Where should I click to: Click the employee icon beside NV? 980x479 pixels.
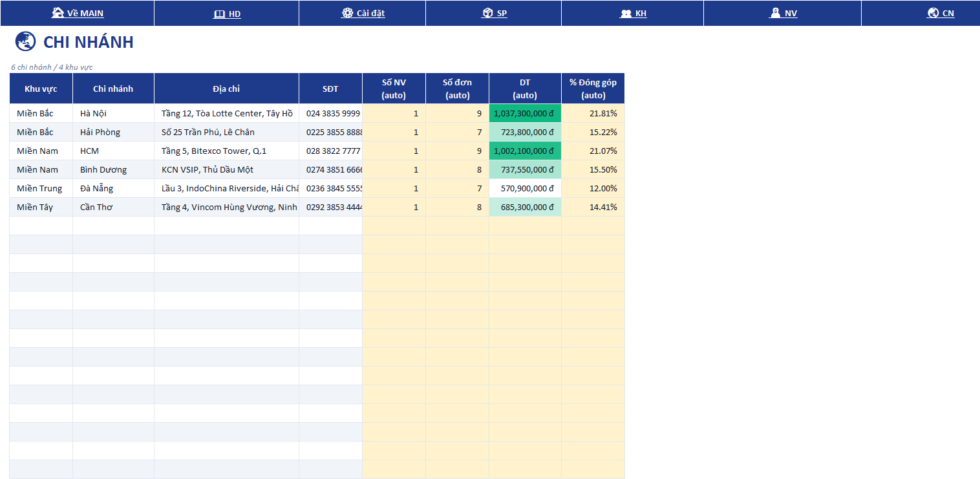point(774,13)
